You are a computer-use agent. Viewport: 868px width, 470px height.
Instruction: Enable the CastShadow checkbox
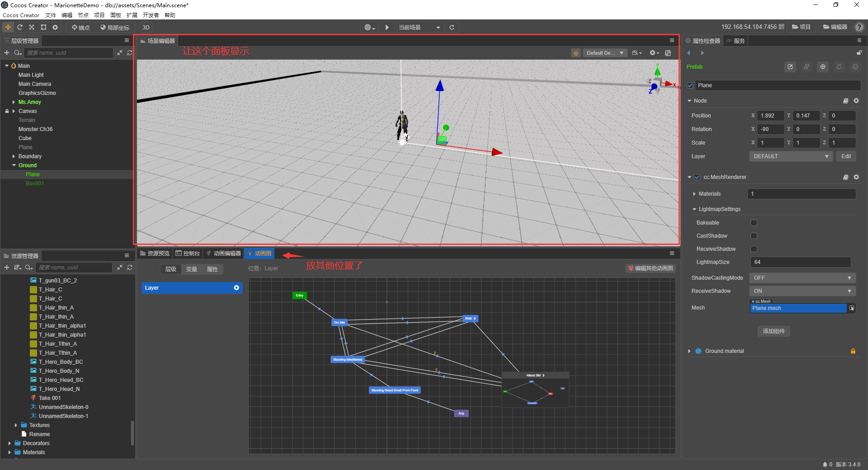pyautogui.click(x=754, y=236)
